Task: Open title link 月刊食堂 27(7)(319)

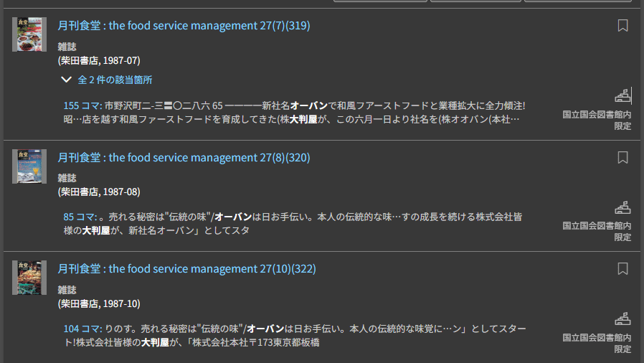Action: [184, 26]
